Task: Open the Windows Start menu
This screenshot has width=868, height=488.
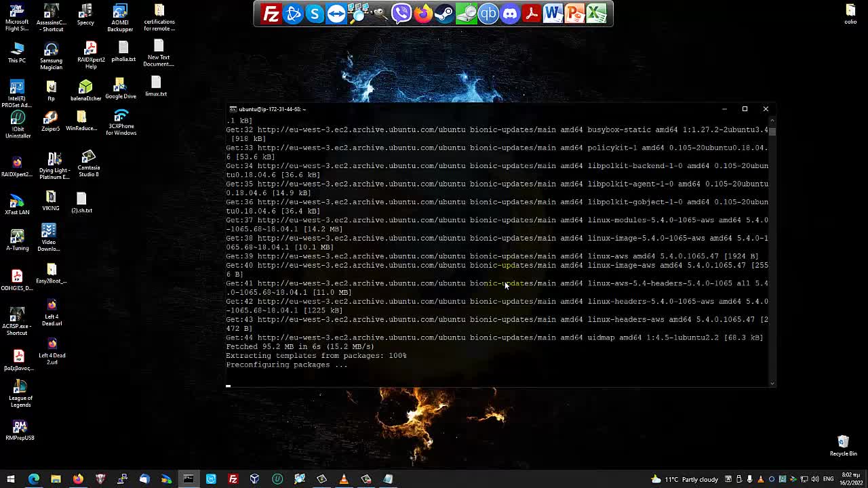Action: pyautogui.click(x=10, y=479)
